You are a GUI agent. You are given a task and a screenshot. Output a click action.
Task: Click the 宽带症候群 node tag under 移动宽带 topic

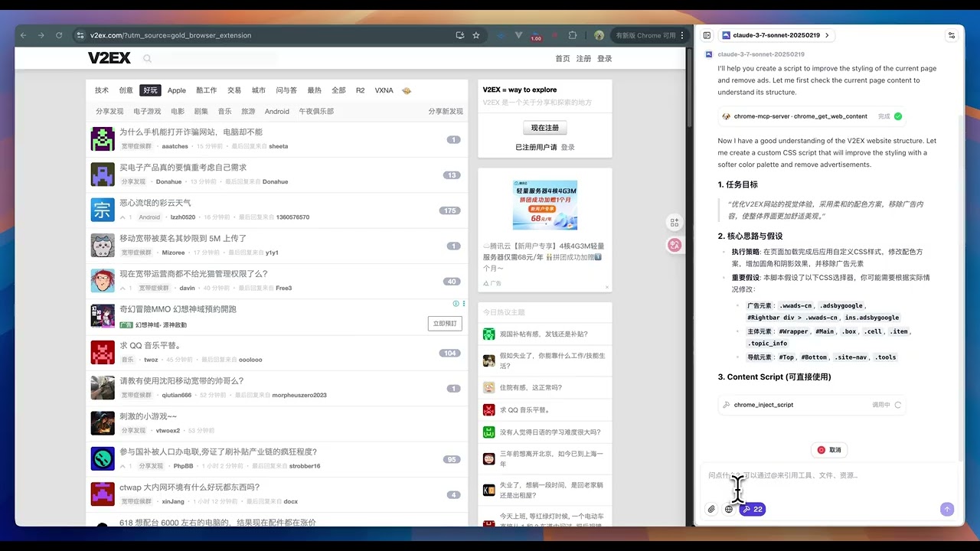(x=136, y=253)
